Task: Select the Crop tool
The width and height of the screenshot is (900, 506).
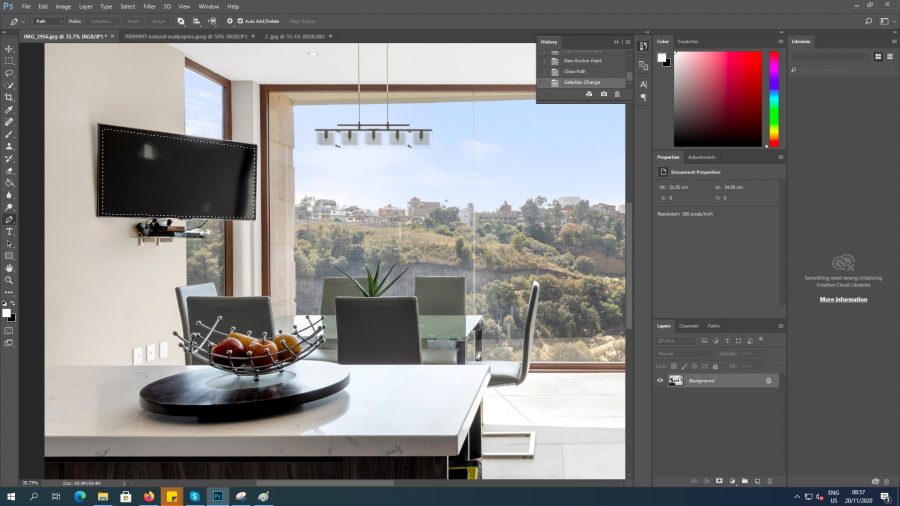Action: (x=9, y=98)
